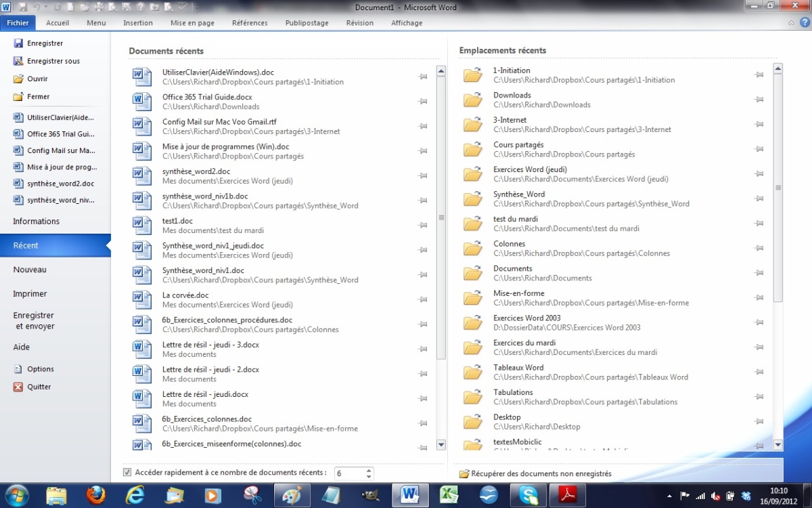Image resolution: width=812 pixels, height=508 pixels.
Task: Click the Ouvrir folder icon in sidebar
Action: [19, 79]
